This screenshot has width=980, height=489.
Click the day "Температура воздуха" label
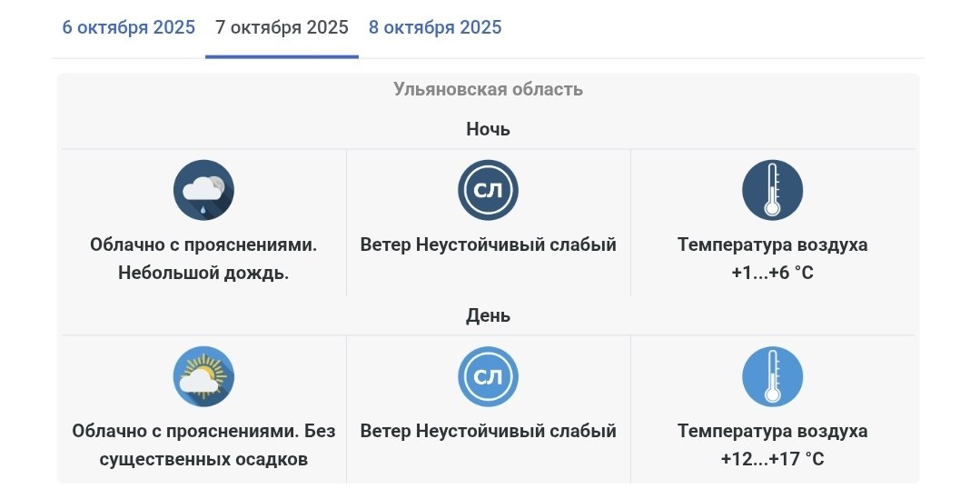[772, 431]
